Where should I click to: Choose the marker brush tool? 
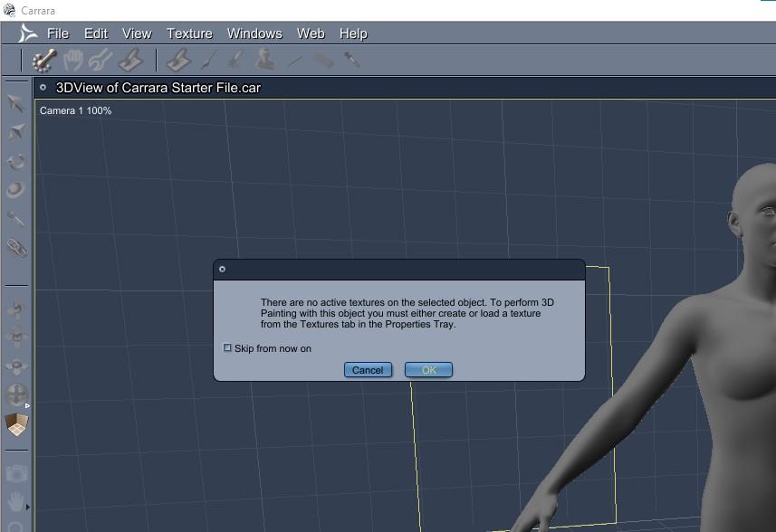(x=235, y=61)
